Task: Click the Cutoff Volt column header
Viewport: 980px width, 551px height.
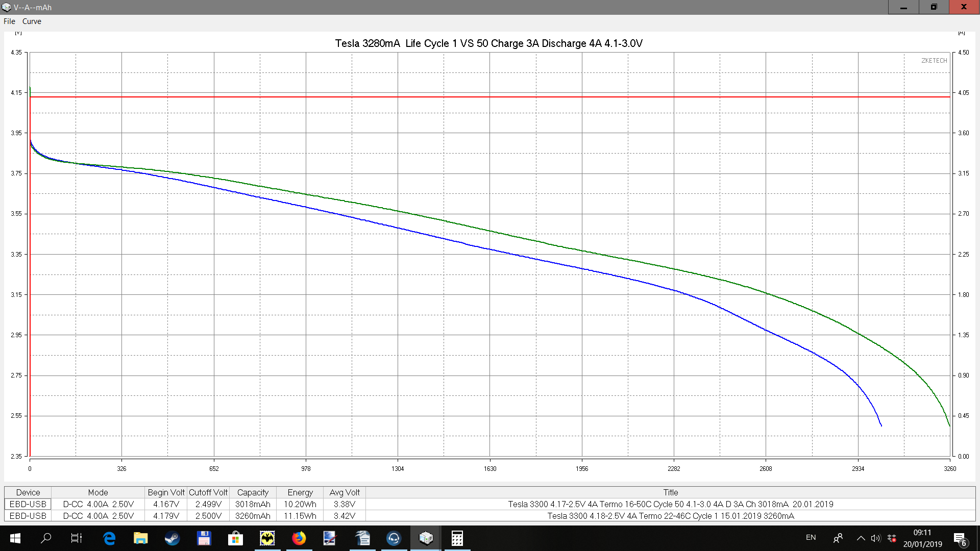Action: click(x=208, y=492)
